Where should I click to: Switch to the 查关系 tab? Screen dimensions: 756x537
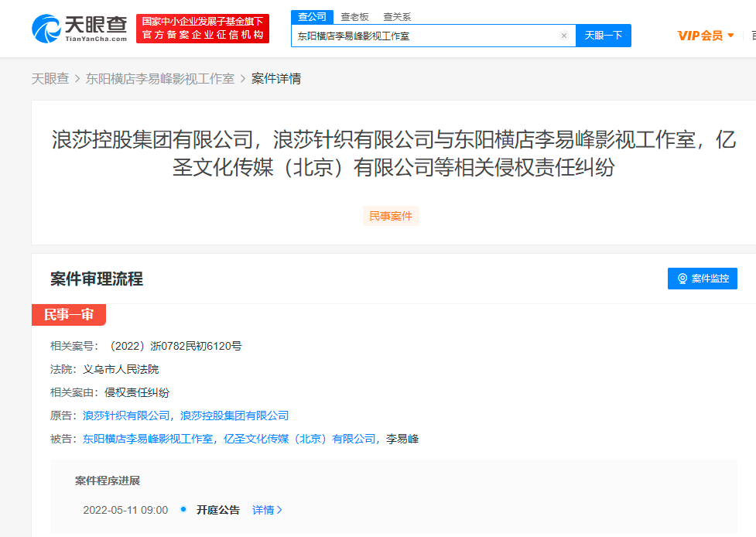click(397, 17)
